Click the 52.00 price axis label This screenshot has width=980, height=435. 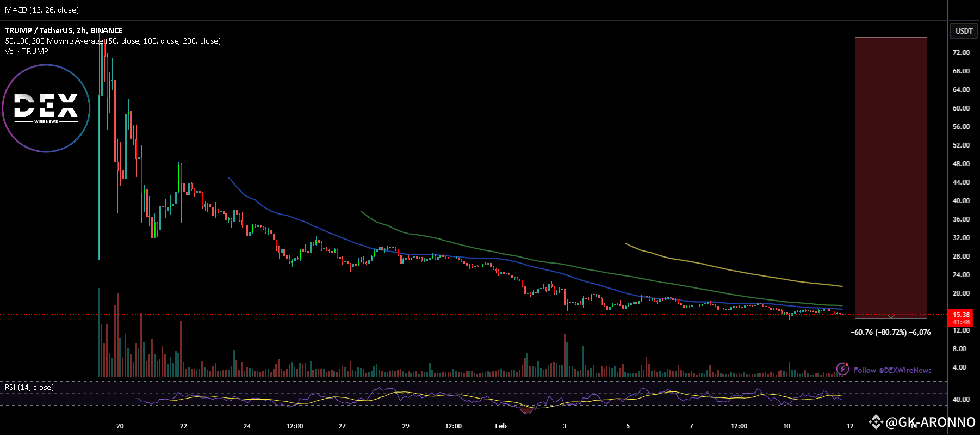click(x=961, y=145)
